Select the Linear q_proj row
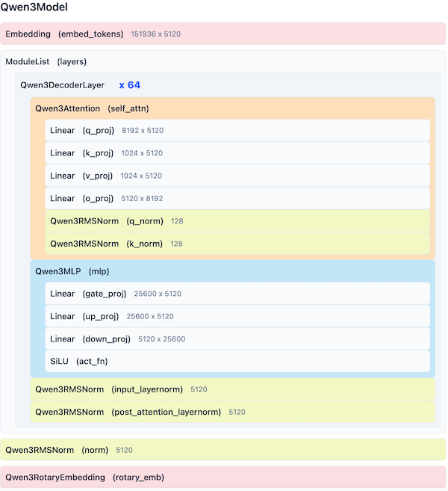 (237, 130)
